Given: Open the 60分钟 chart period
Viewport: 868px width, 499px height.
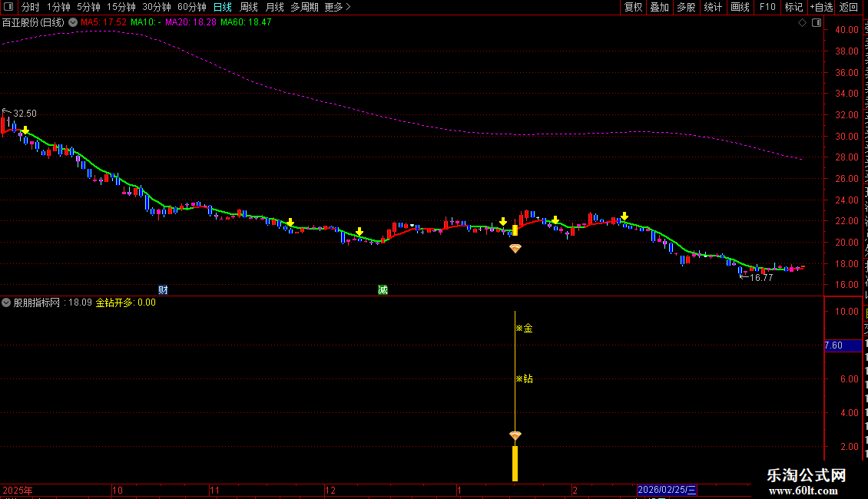Looking at the screenshot, I should pos(192,7).
